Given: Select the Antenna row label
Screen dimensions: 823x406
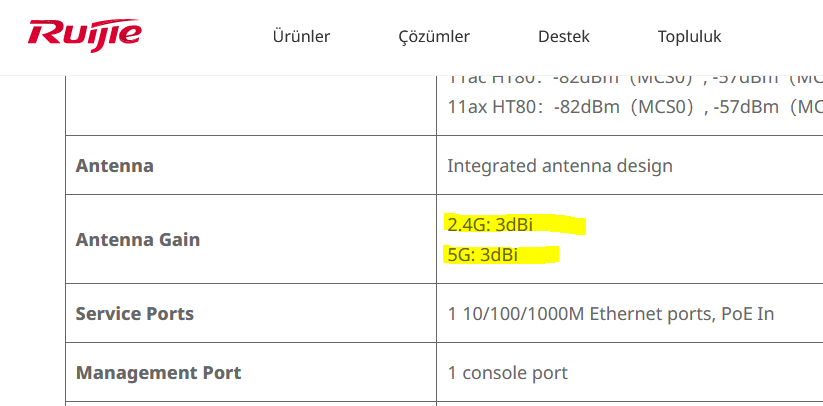Looking at the screenshot, I should pos(114,166).
